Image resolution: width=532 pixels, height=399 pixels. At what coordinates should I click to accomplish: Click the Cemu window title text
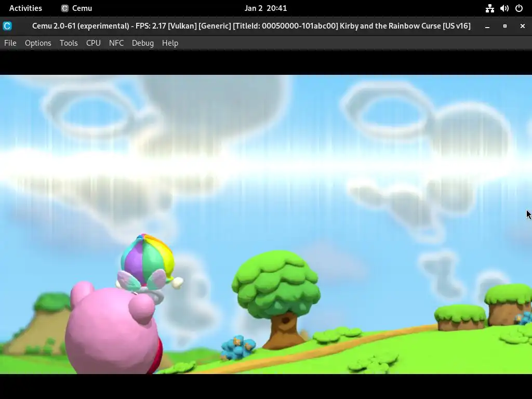[x=251, y=26]
